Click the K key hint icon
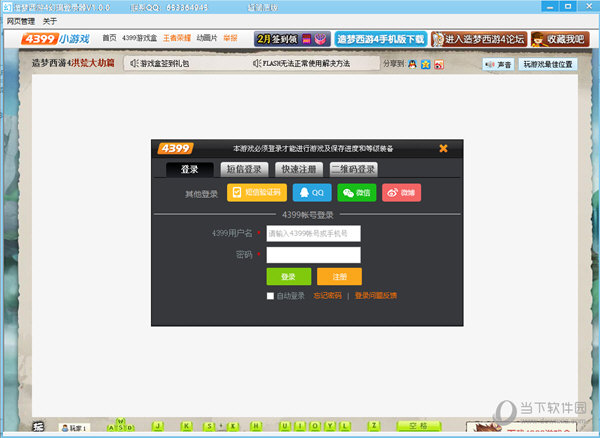 pyautogui.click(x=186, y=426)
